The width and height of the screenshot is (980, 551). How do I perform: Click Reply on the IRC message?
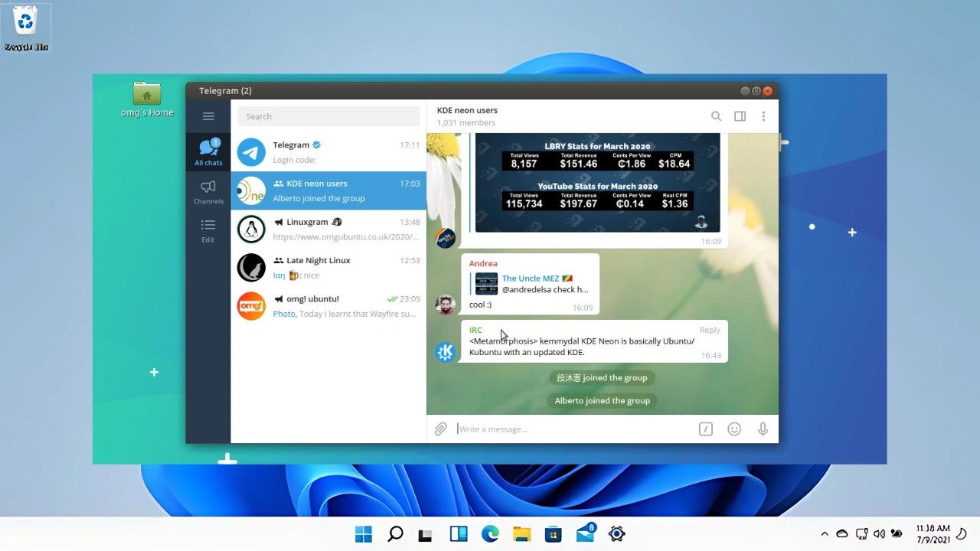pyautogui.click(x=710, y=330)
